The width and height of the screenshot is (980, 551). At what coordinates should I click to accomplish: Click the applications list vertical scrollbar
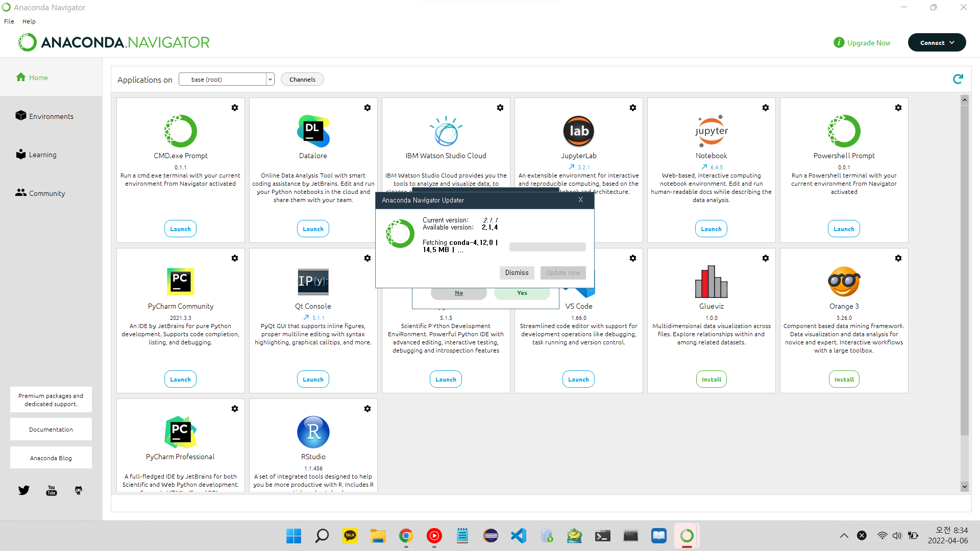964,270
